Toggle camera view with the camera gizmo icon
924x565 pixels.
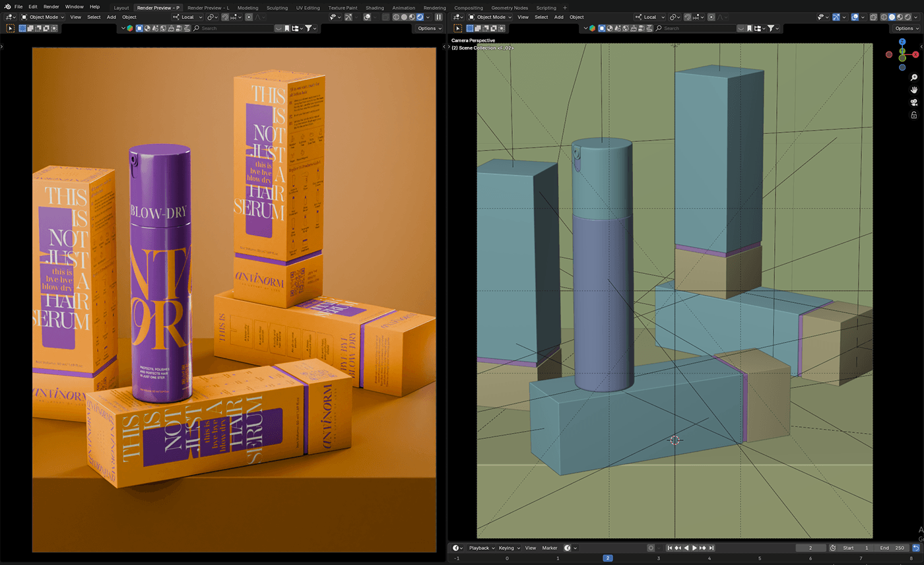point(914,102)
